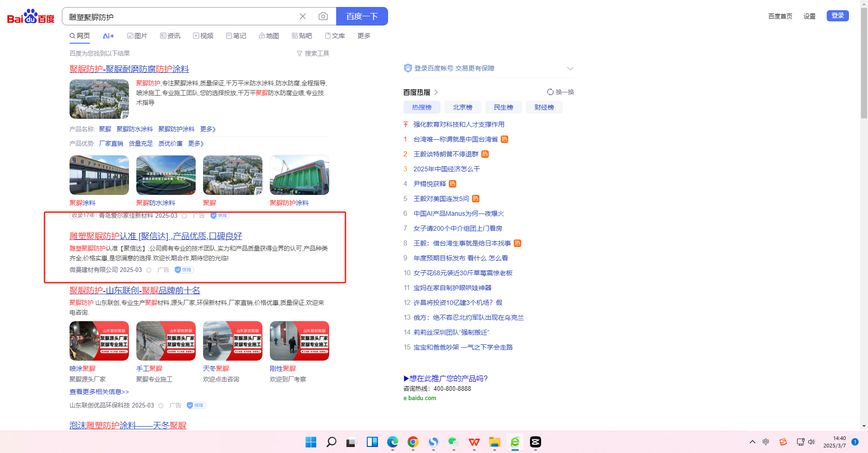Switch to 图片 search tab
The width and height of the screenshot is (868, 453).
pyautogui.click(x=137, y=36)
